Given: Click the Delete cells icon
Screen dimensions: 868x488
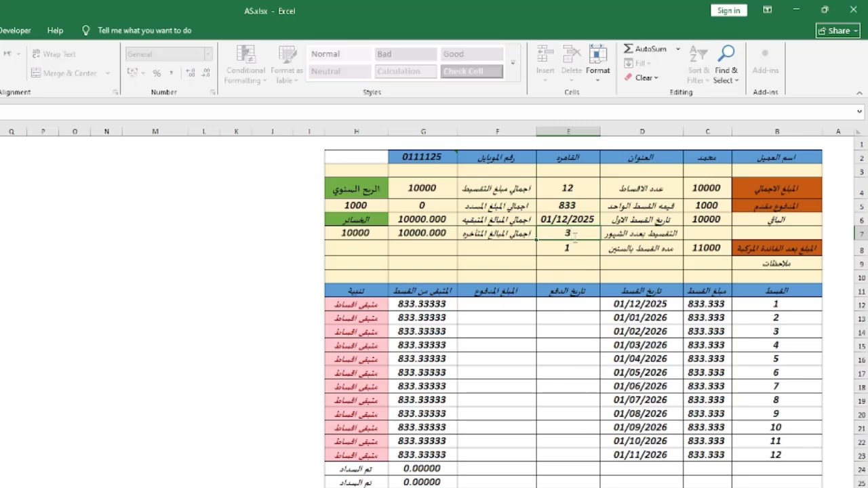Looking at the screenshot, I should [x=572, y=54].
